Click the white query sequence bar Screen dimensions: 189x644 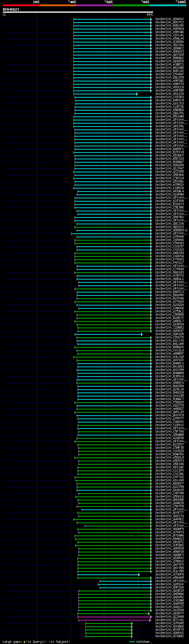(78, 12)
